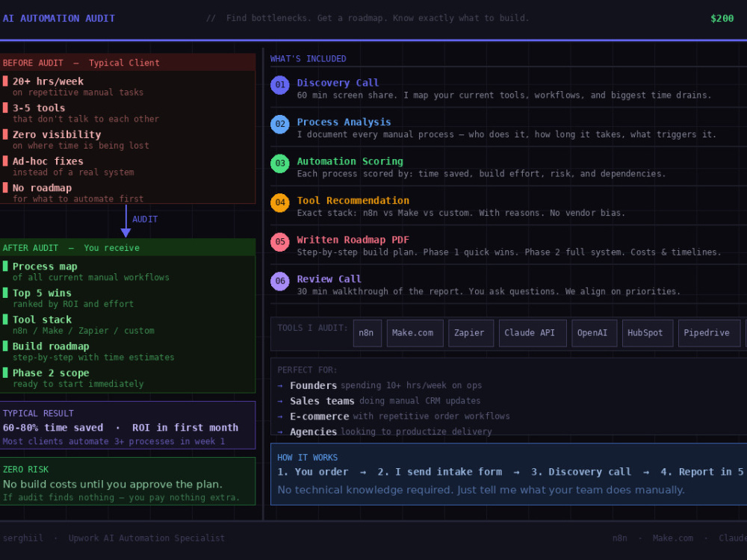Click the Founders entry

click(x=314, y=386)
